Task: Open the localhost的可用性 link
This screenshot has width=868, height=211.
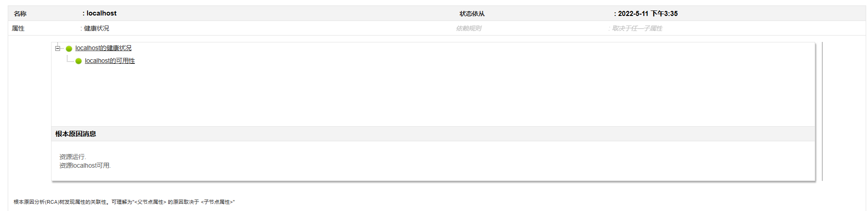Action: (x=109, y=61)
